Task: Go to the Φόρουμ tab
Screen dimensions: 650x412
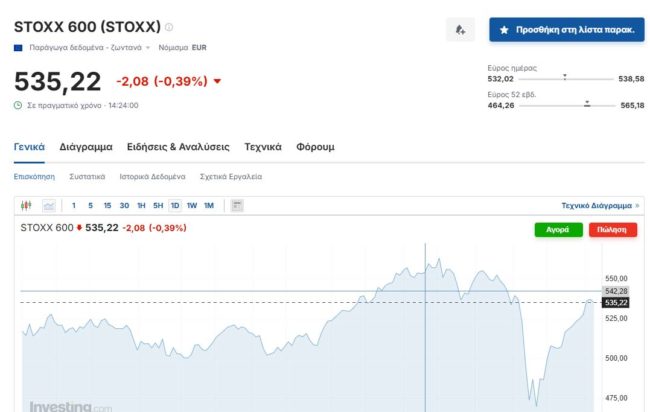Action: pos(315,147)
